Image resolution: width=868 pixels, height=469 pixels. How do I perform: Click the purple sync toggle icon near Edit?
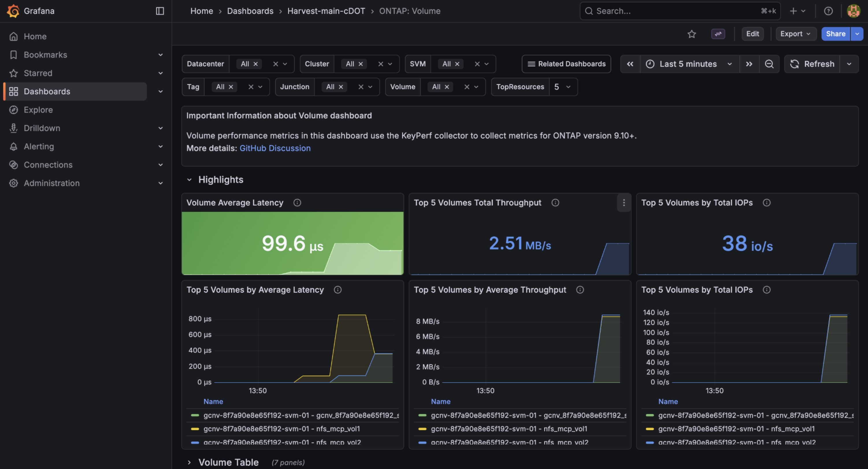pos(718,34)
